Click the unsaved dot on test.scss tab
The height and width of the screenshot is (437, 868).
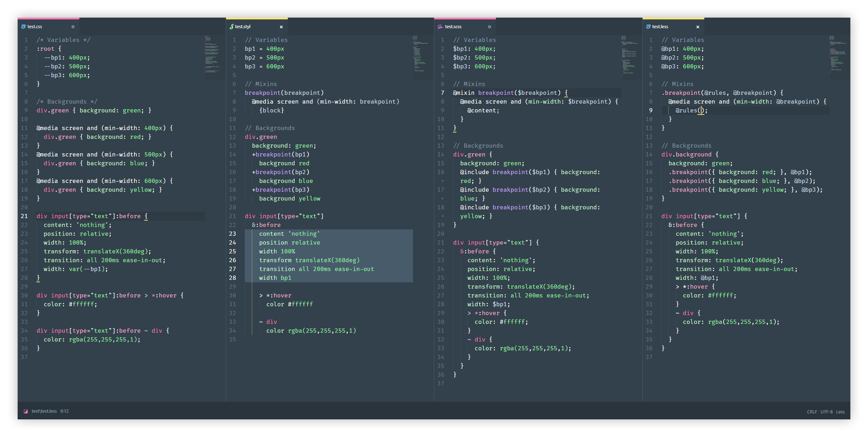pos(490,27)
